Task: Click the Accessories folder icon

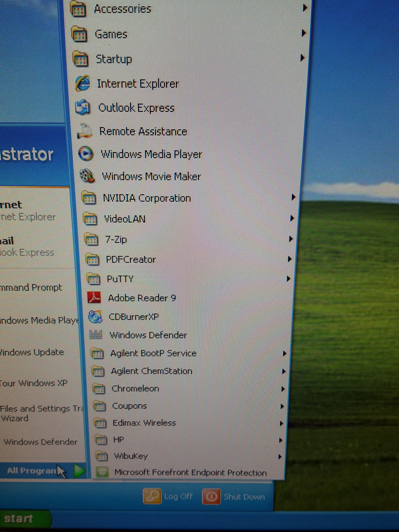Action: click(x=78, y=9)
